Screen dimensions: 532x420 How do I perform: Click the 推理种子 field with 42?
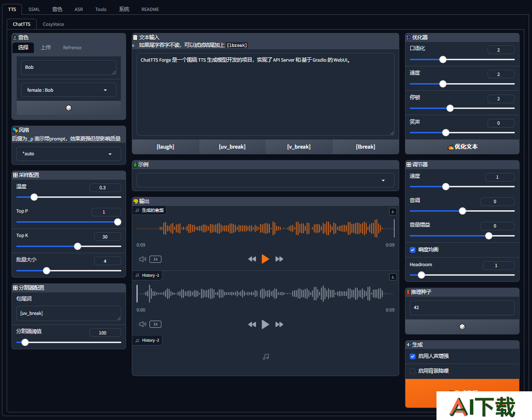pos(462,308)
